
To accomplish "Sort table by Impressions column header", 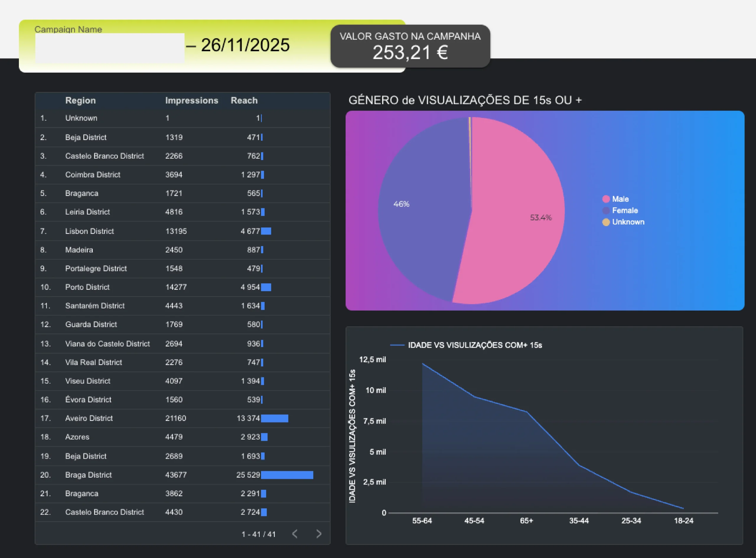I will coord(191,100).
